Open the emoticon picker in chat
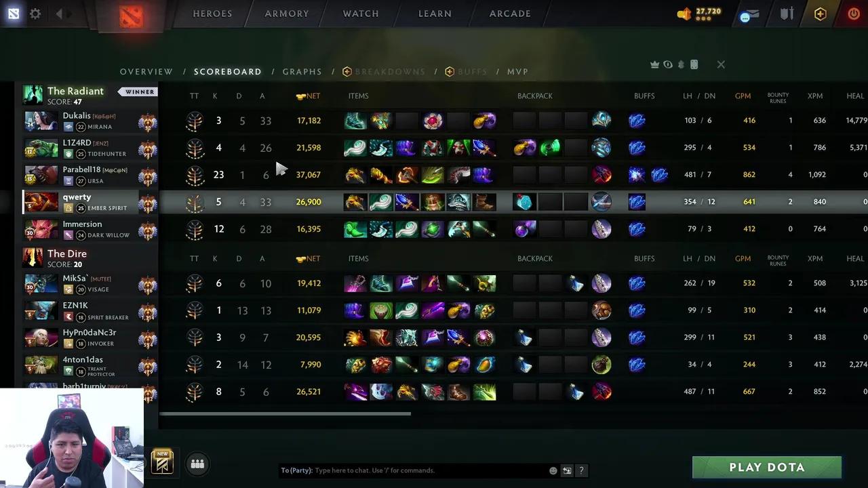The height and width of the screenshot is (488, 868). pos(553,470)
